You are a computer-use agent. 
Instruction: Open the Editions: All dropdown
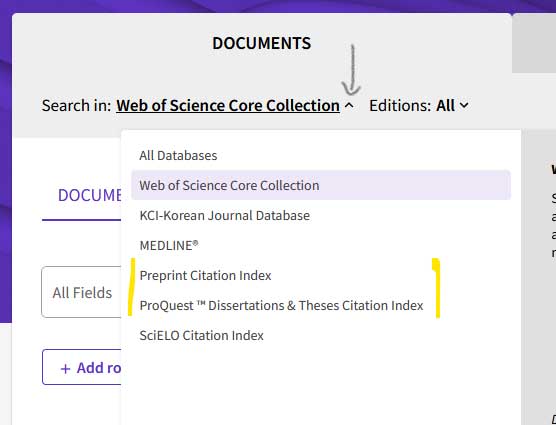419,106
